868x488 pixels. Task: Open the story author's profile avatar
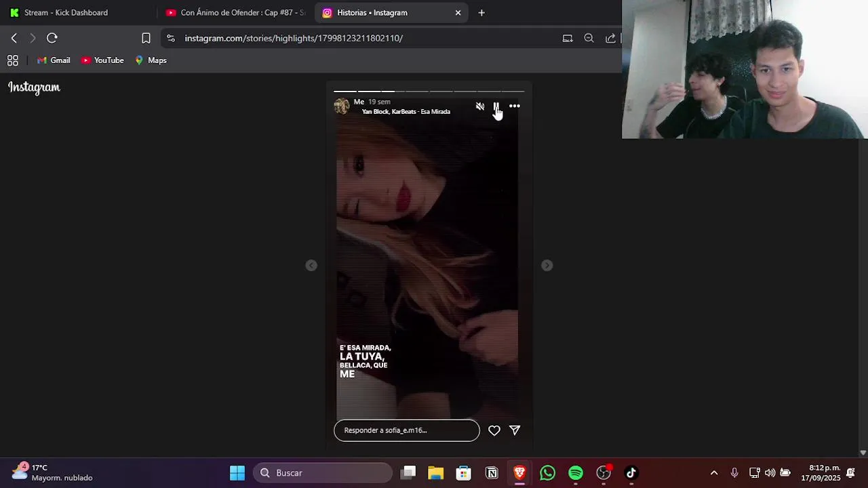tap(342, 106)
